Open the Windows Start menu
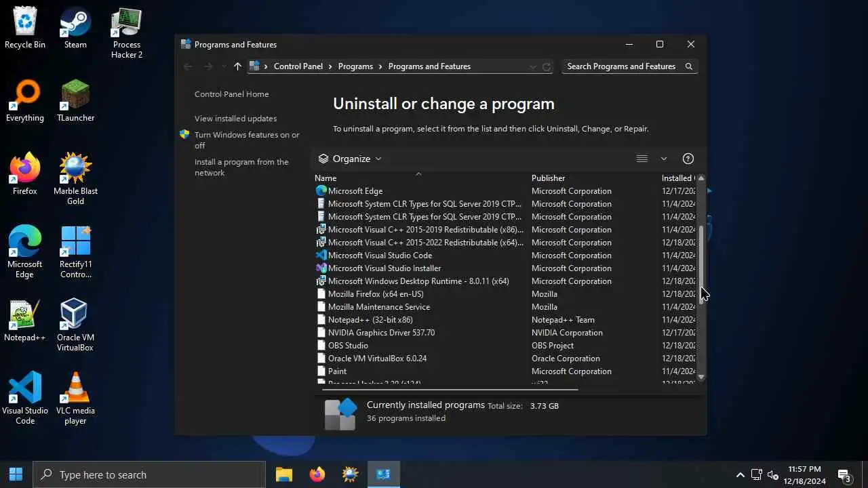Screen dimensions: 868x488 tap(16, 474)
